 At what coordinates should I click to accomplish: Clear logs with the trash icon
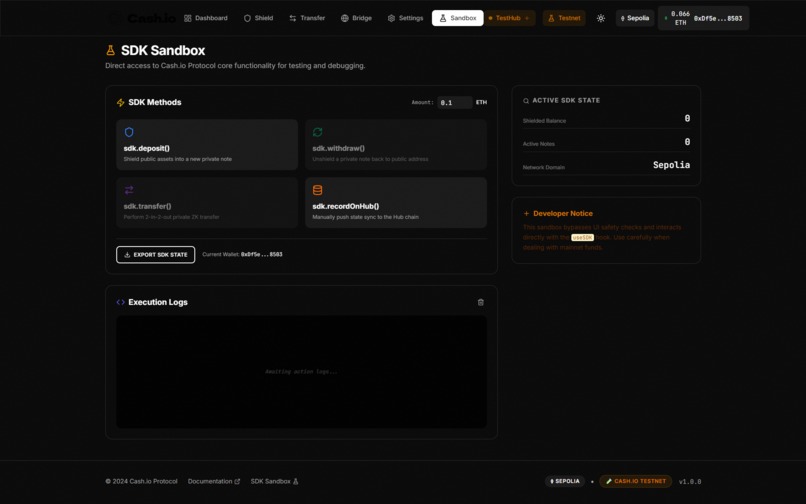pyautogui.click(x=481, y=302)
